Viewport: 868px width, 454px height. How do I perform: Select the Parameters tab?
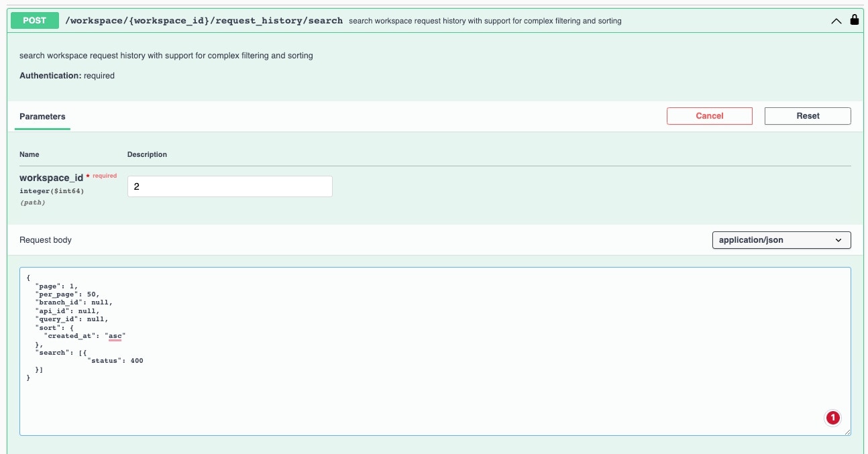coord(42,116)
